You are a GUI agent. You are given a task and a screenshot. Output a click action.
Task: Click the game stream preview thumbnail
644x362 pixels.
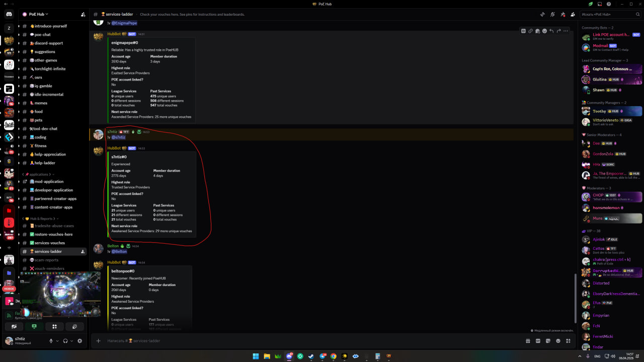(x=60, y=295)
